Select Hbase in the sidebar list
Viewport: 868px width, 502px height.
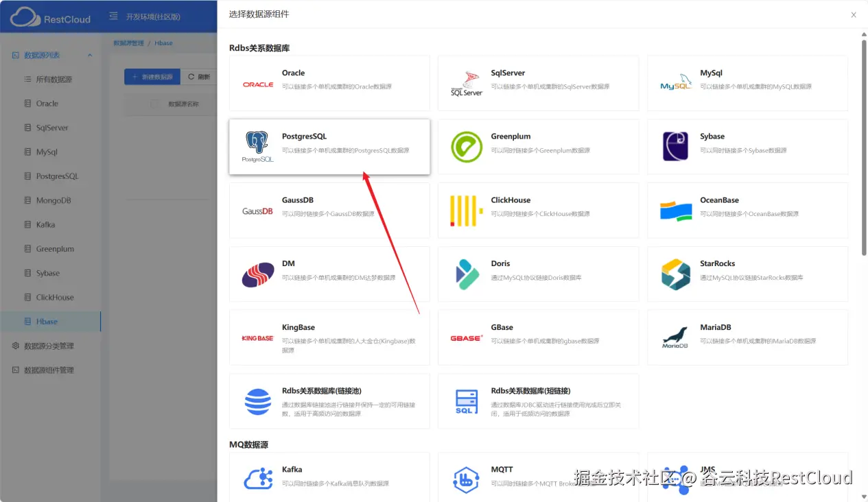pyautogui.click(x=51, y=322)
